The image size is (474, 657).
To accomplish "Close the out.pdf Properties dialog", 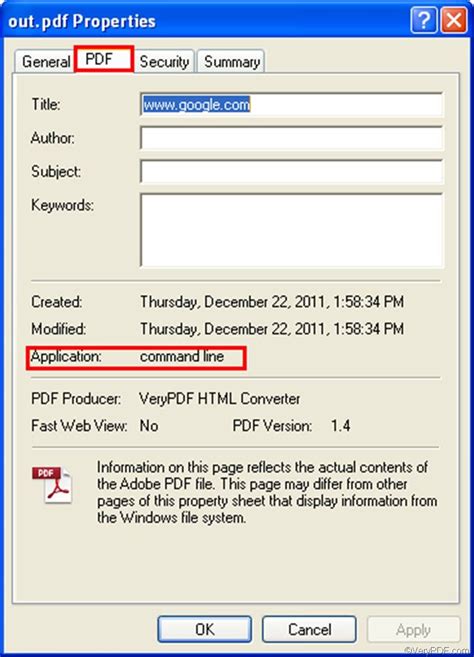I will click(454, 20).
